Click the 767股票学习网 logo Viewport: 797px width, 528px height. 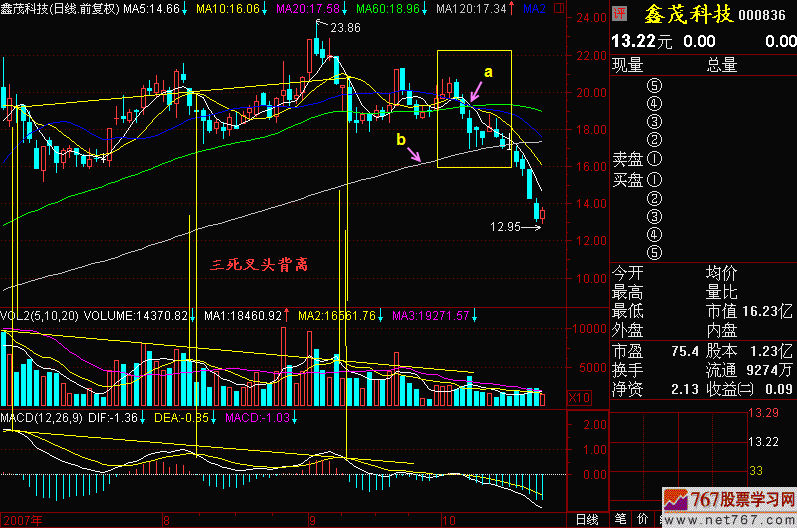[x=729, y=501]
